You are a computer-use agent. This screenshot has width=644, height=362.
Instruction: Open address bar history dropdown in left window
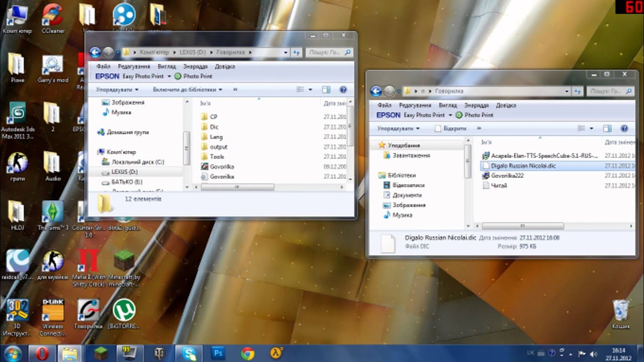point(286,52)
